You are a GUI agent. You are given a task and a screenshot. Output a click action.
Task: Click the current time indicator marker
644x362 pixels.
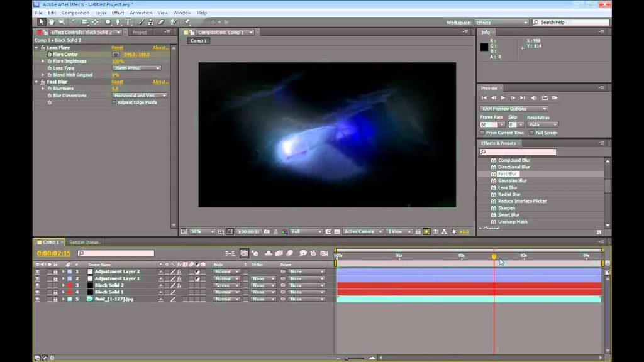tap(494, 256)
